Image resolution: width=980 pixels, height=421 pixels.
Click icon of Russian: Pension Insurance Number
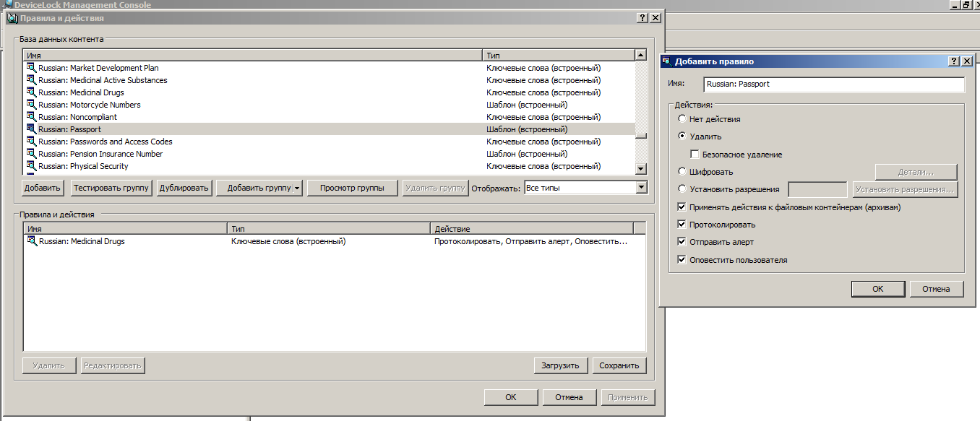pos(31,154)
